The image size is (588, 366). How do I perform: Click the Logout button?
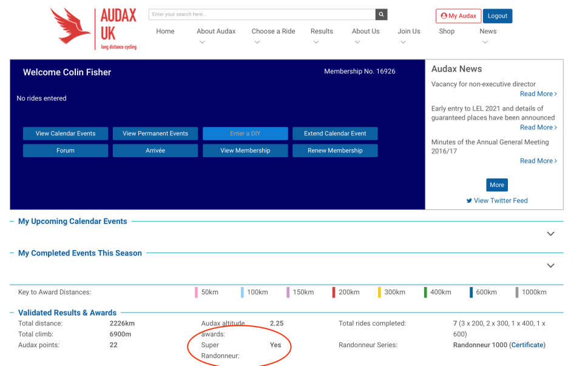coord(497,16)
